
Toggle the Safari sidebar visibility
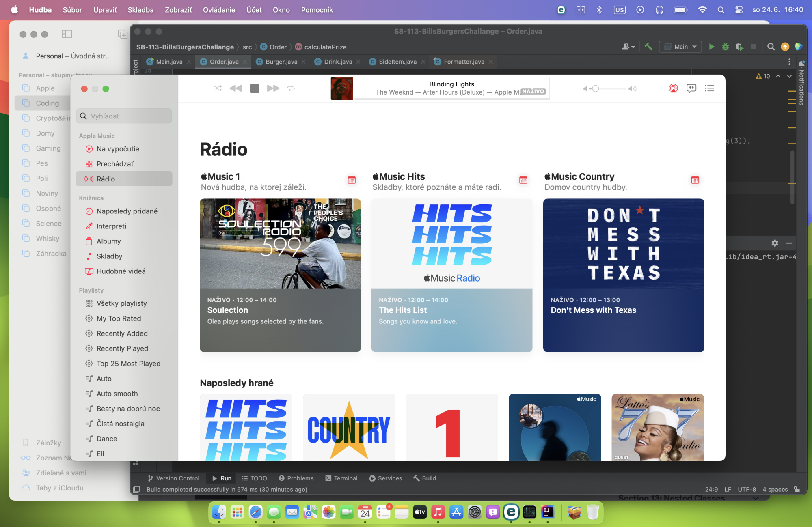click(x=67, y=34)
